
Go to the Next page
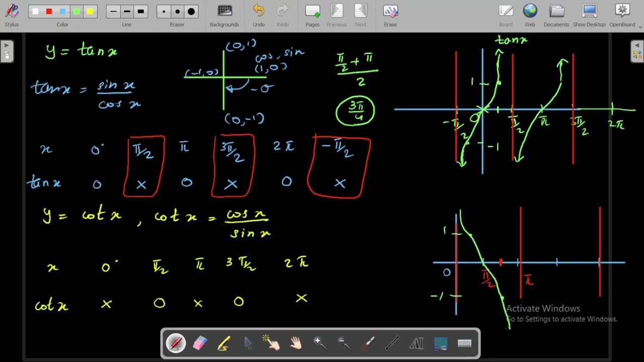(x=361, y=15)
